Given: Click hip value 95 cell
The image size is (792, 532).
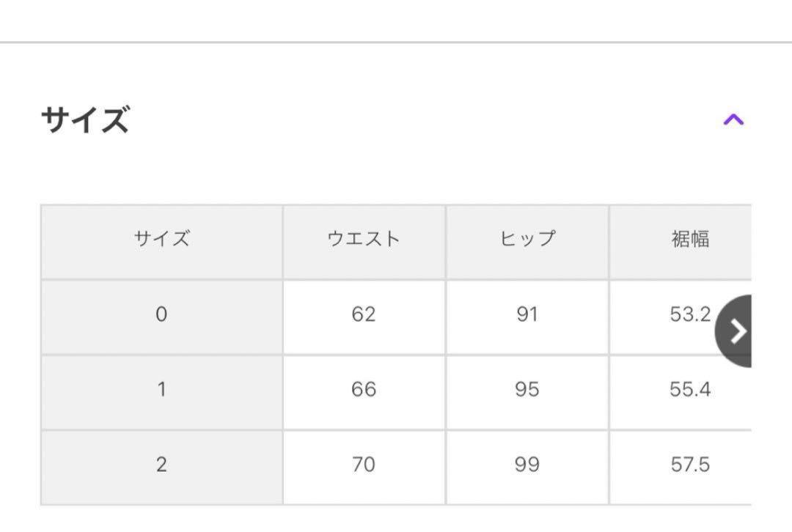Looking at the screenshot, I should tap(527, 390).
